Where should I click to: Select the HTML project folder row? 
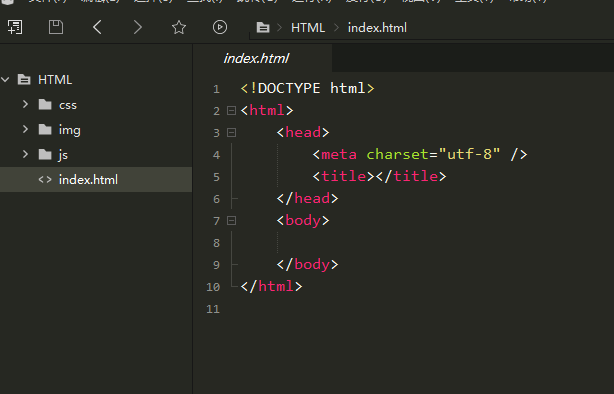(x=96, y=80)
